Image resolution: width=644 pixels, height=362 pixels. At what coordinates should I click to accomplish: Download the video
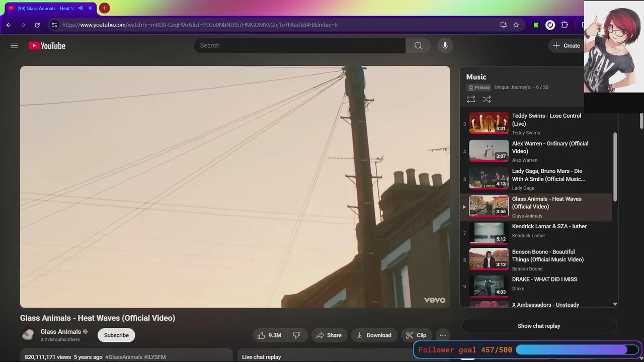(374, 335)
